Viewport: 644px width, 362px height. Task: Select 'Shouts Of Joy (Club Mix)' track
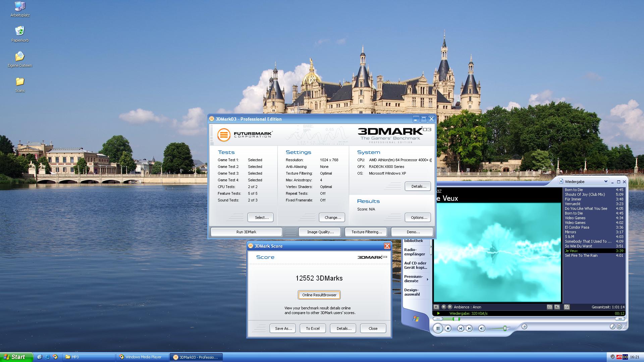(594, 194)
